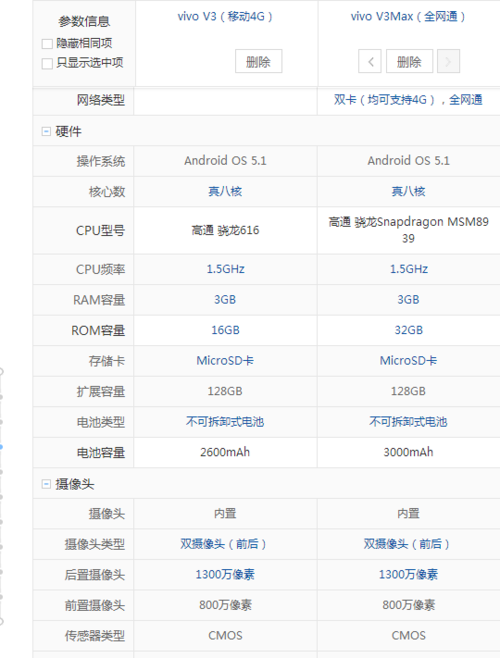Click 真八核 link in V3Max column
Viewport: 500px width, 658px height.
(408, 191)
